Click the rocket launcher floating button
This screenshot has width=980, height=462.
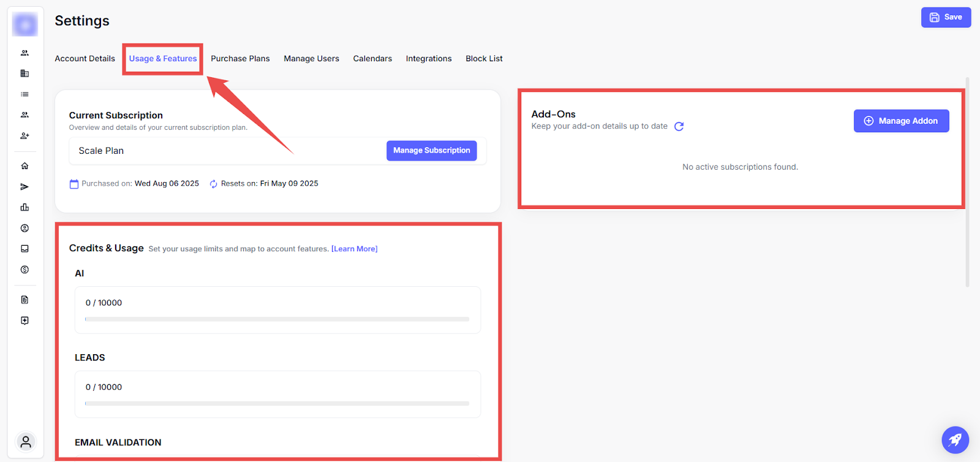point(955,439)
